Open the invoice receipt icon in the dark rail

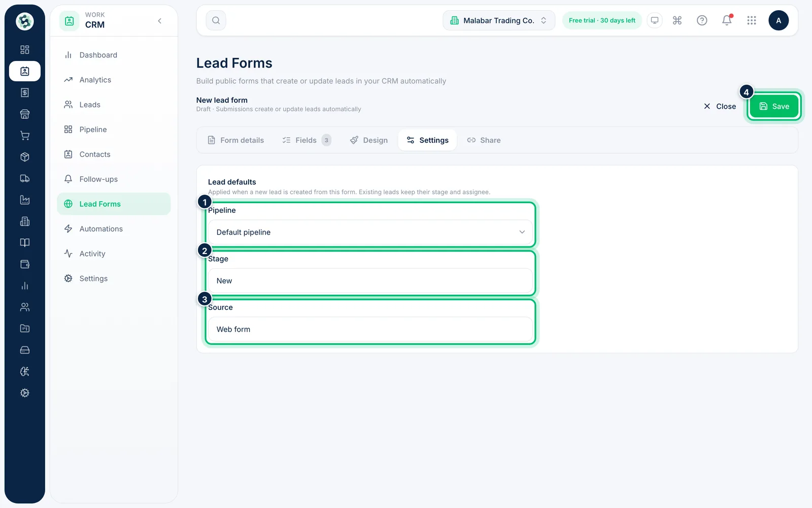coord(24,92)
